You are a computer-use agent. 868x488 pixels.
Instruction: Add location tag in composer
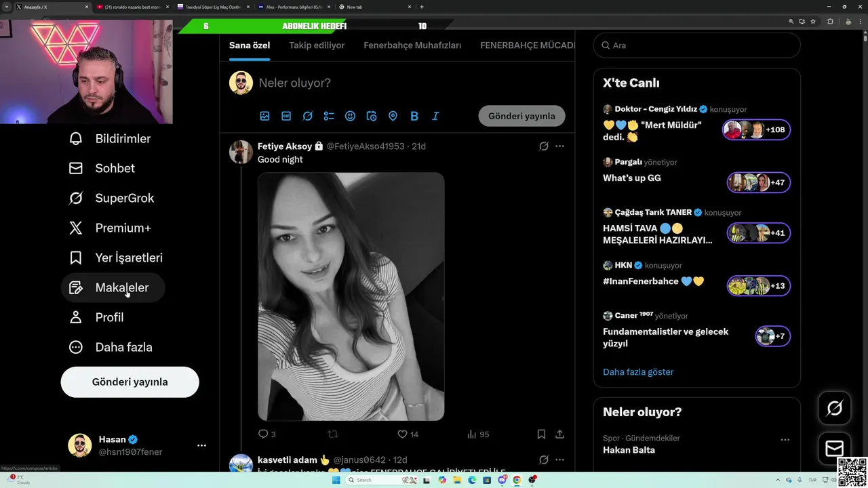(393, 116)
